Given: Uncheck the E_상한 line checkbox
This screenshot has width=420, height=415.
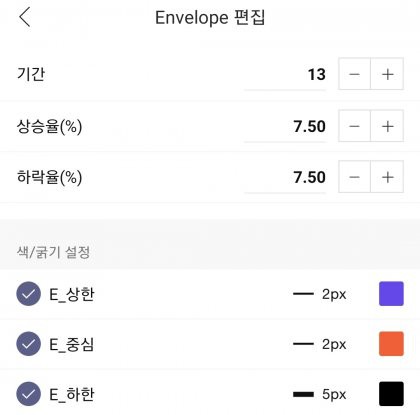Looking at the screenshot, I should coord(29,294).
